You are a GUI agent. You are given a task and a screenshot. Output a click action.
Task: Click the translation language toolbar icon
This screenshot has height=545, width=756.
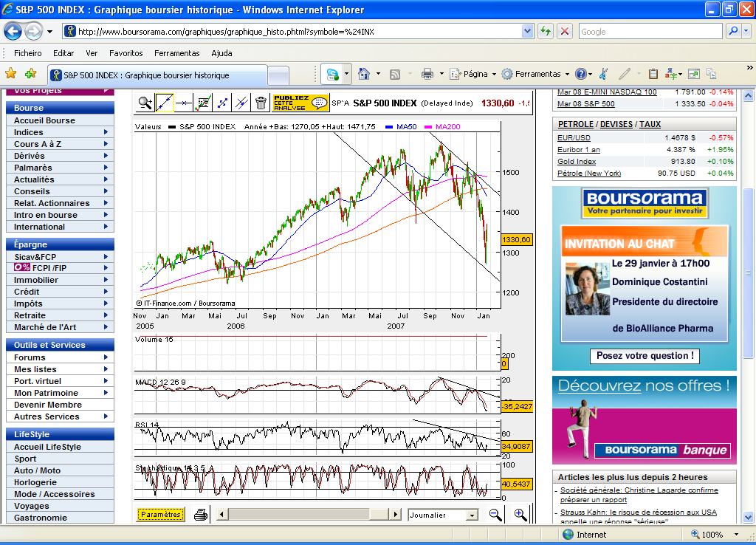click(671, 74)
